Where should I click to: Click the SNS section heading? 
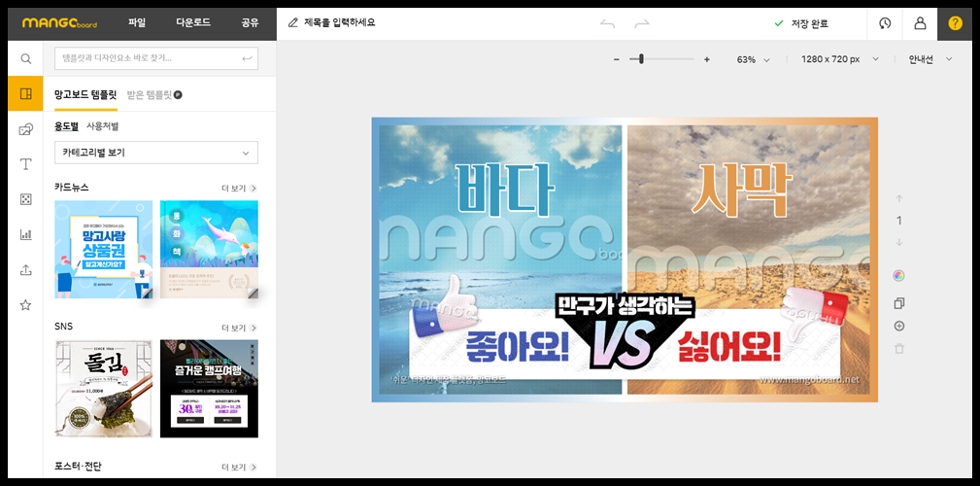[x=63, y=327]
